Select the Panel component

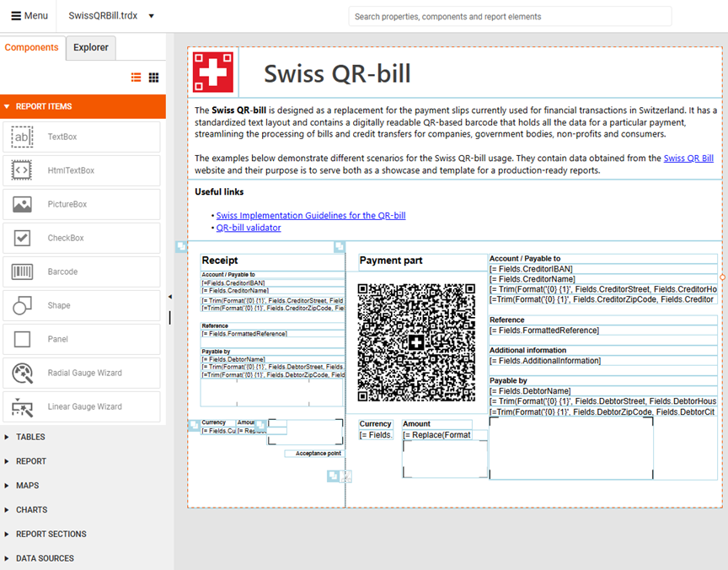(x=81, y=339)
